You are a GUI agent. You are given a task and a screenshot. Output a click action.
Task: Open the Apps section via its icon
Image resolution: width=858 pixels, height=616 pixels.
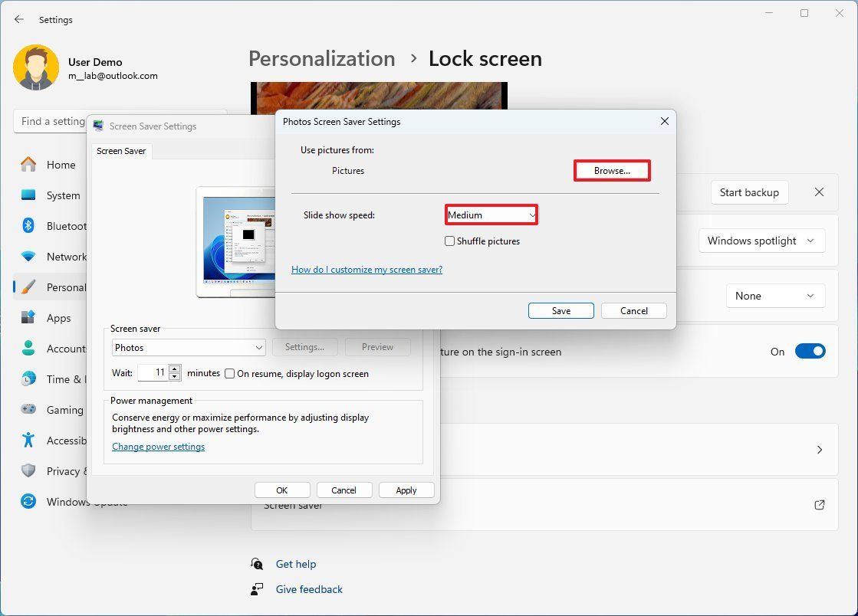28,318
